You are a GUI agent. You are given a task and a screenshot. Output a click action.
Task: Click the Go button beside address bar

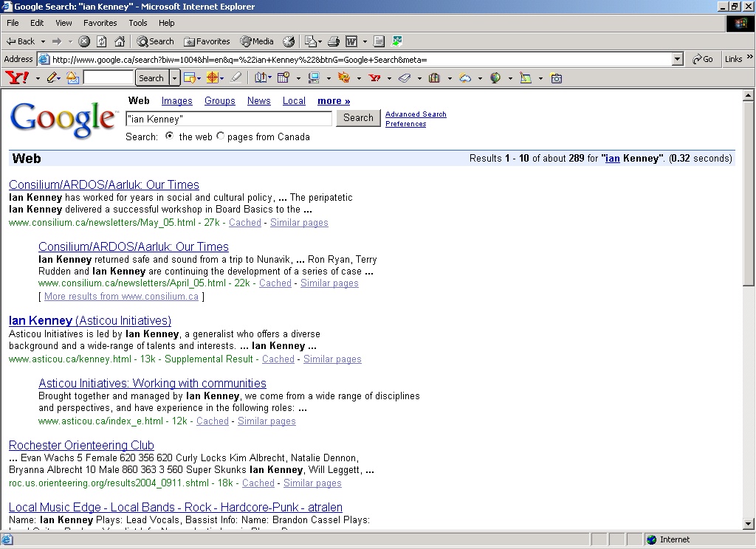click(x=703, y=59)
